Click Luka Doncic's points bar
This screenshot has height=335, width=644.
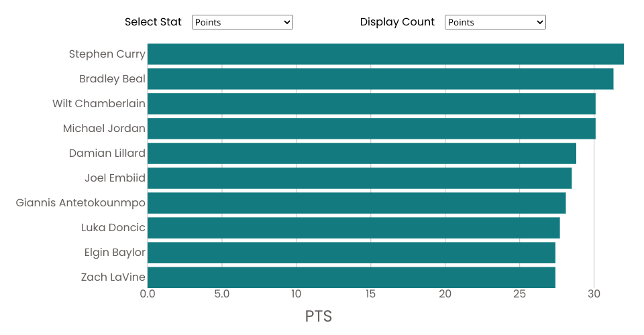(354, 228)
